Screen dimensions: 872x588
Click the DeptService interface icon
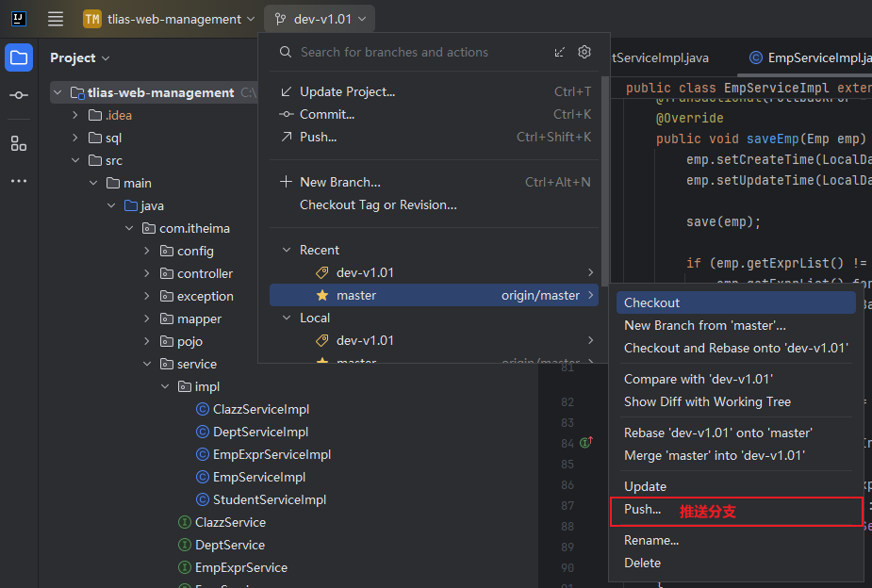tap(185, 546)
